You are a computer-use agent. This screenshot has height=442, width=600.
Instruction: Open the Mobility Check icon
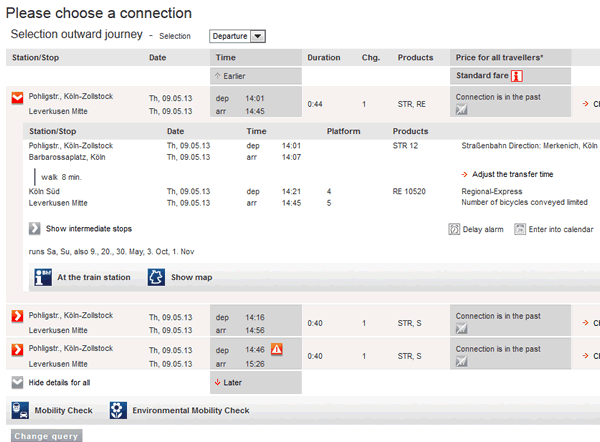click(20, 410)
